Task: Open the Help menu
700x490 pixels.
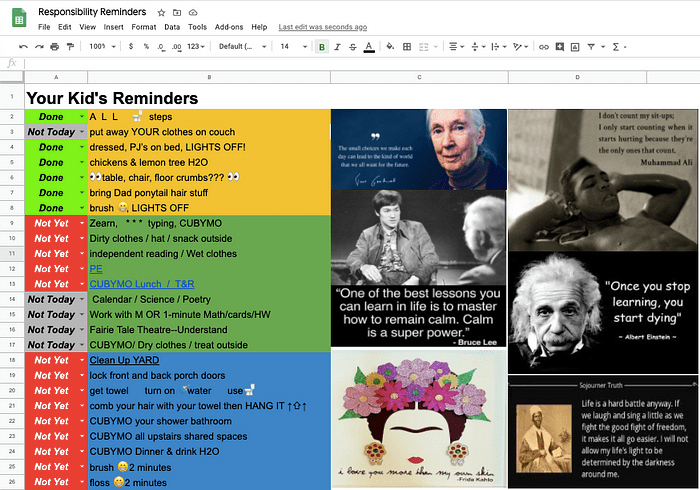Action: [259, 27]
